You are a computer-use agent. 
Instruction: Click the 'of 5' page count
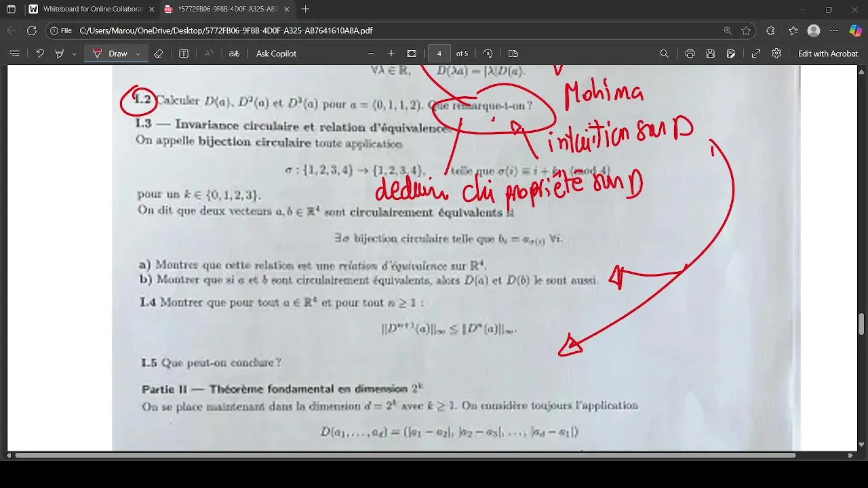[462, 54]
